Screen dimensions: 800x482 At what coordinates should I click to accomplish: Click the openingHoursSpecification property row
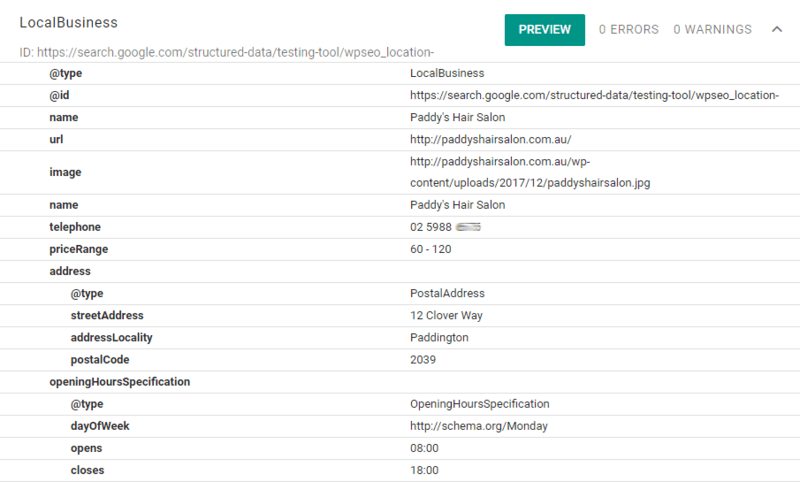[400, 382]
